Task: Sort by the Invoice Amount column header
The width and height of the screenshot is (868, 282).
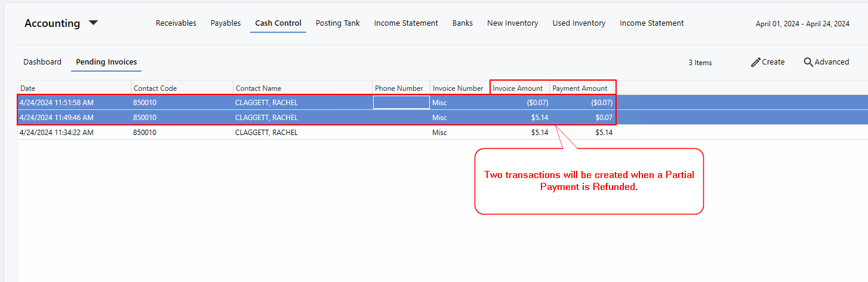Action: [x=519, y=88]
